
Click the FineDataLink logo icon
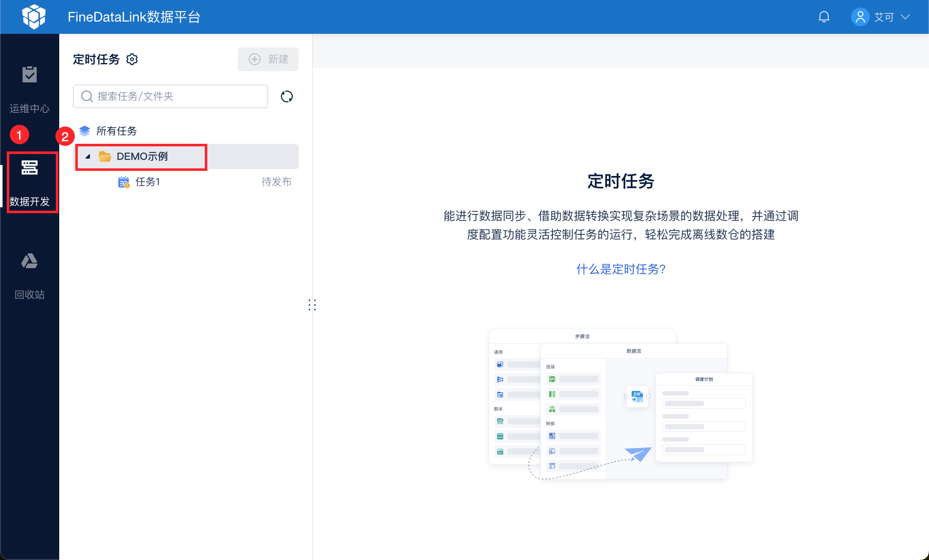click(x=34, y=17)
